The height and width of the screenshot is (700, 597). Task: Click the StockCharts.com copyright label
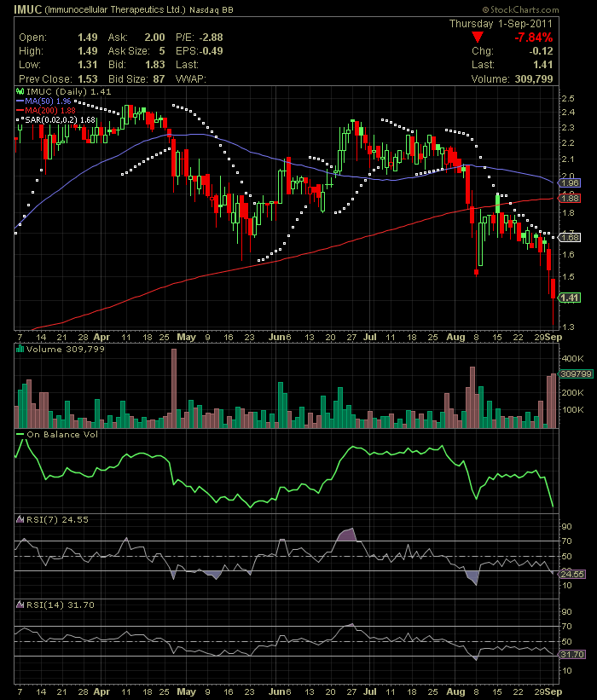click(520, 9)
